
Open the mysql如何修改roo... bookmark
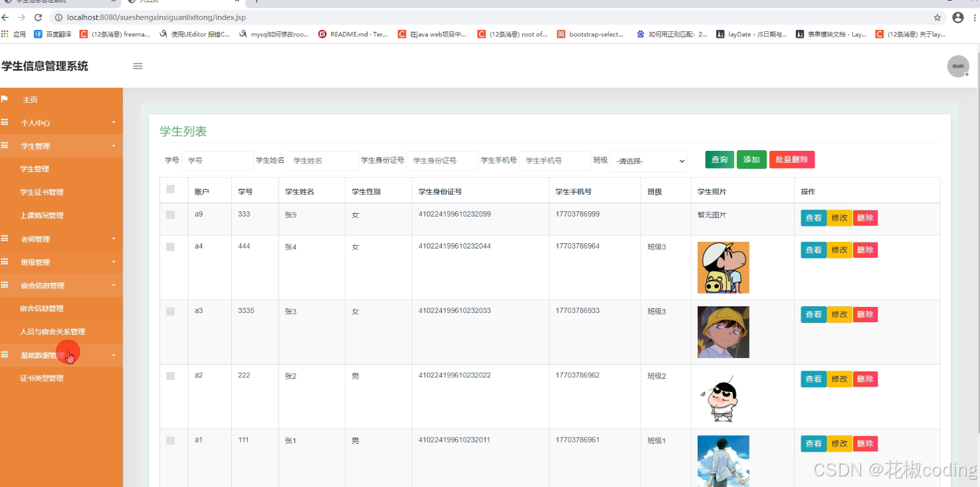click(x=273, y=34)
